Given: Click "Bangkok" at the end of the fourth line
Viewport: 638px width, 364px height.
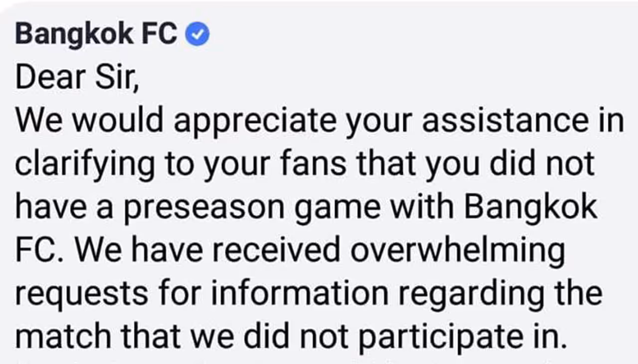Looking at the screenshot, I should 530,208.
